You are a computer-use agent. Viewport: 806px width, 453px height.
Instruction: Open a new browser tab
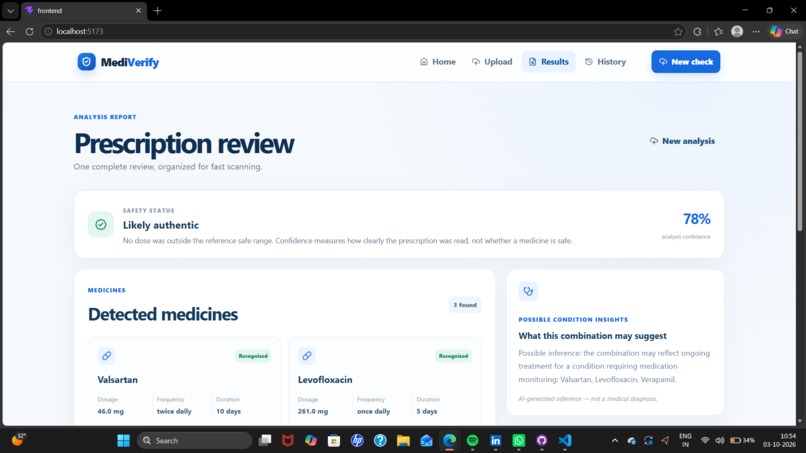pos(157,10)
